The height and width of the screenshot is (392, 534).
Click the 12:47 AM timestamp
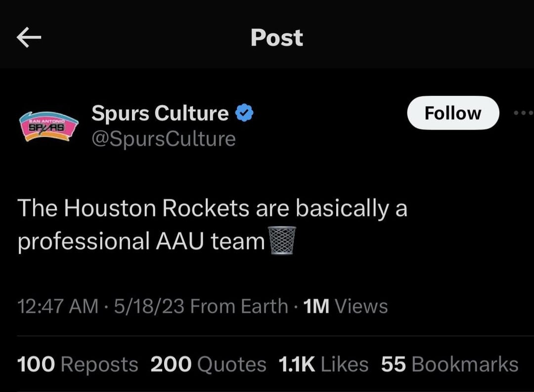pyautogui.click(x=58, y=306)
